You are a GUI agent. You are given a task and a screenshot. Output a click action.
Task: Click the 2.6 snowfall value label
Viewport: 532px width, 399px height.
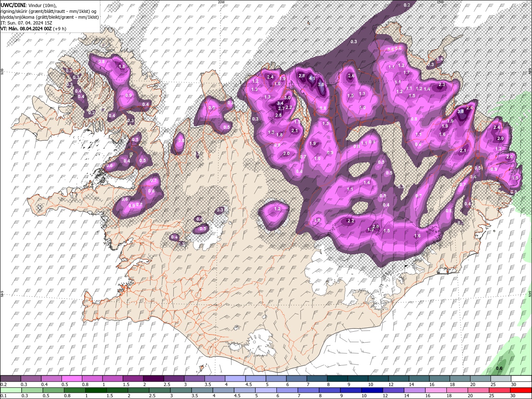351,76
